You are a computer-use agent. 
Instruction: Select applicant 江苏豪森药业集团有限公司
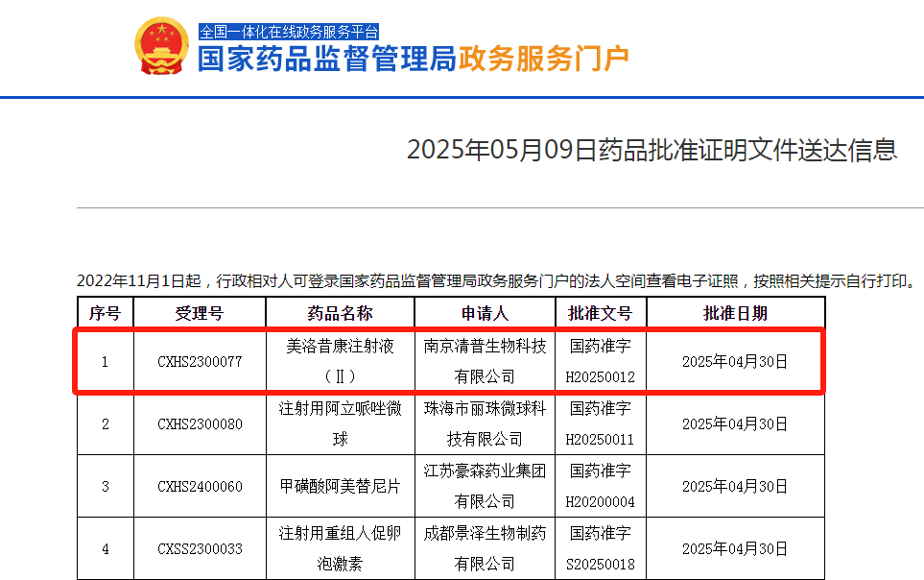point(485,486)
